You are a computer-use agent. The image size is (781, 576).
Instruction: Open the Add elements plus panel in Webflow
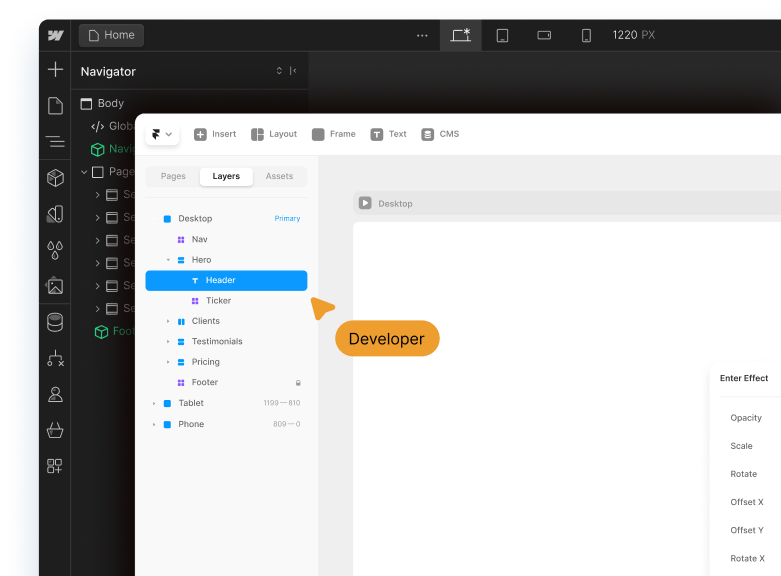pos(55,69)
